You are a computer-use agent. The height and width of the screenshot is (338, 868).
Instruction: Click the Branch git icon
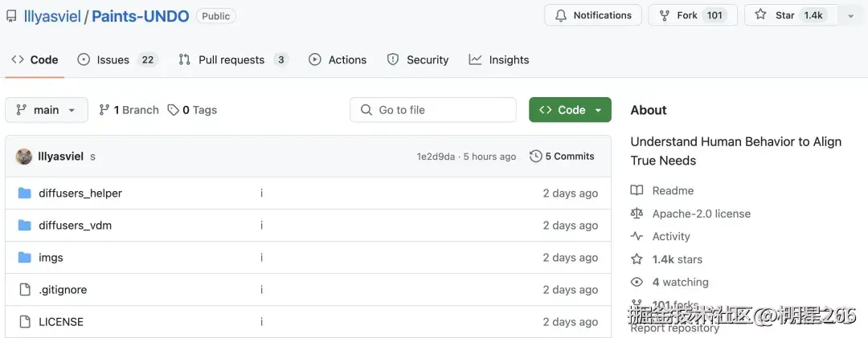pos(104,110)
